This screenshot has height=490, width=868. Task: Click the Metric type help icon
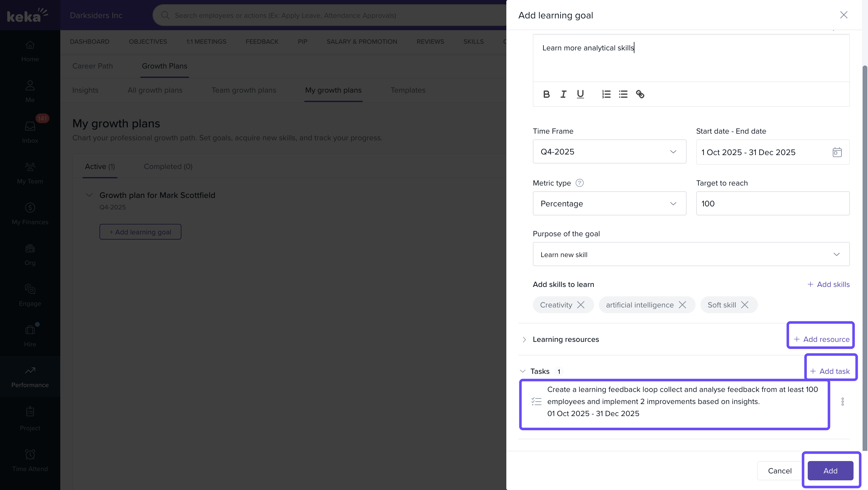[579, 183]
